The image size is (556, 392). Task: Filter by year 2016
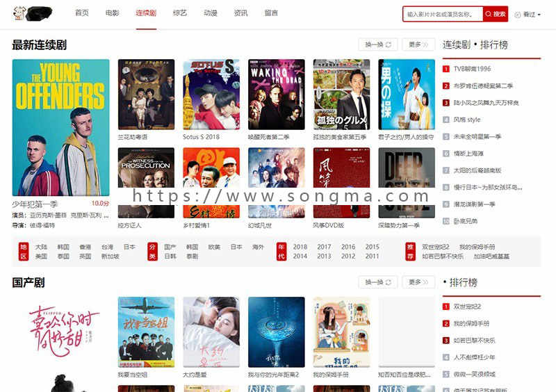[x=348, y=247]
